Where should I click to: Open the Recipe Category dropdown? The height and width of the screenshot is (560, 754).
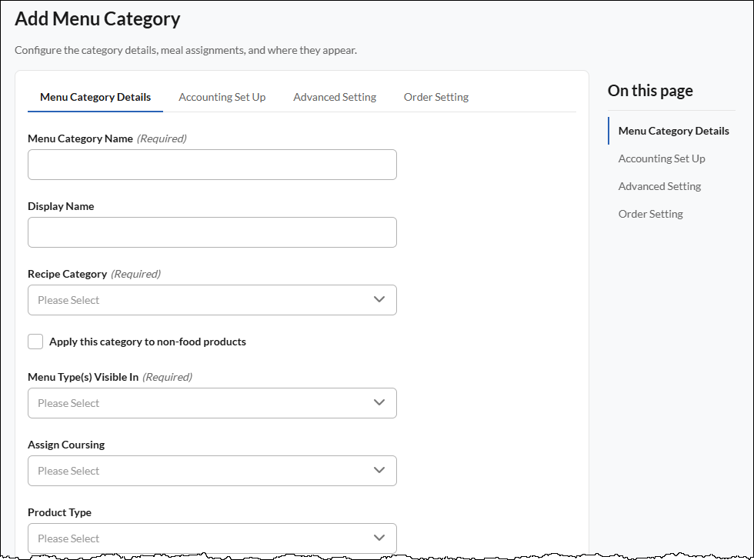pos(212,301)
